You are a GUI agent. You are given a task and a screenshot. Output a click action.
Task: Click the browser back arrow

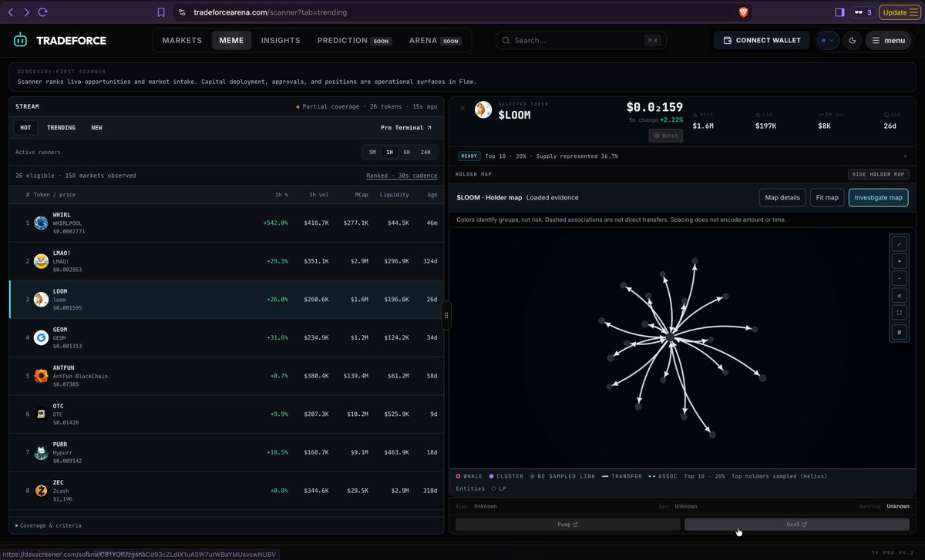[11, 12]
